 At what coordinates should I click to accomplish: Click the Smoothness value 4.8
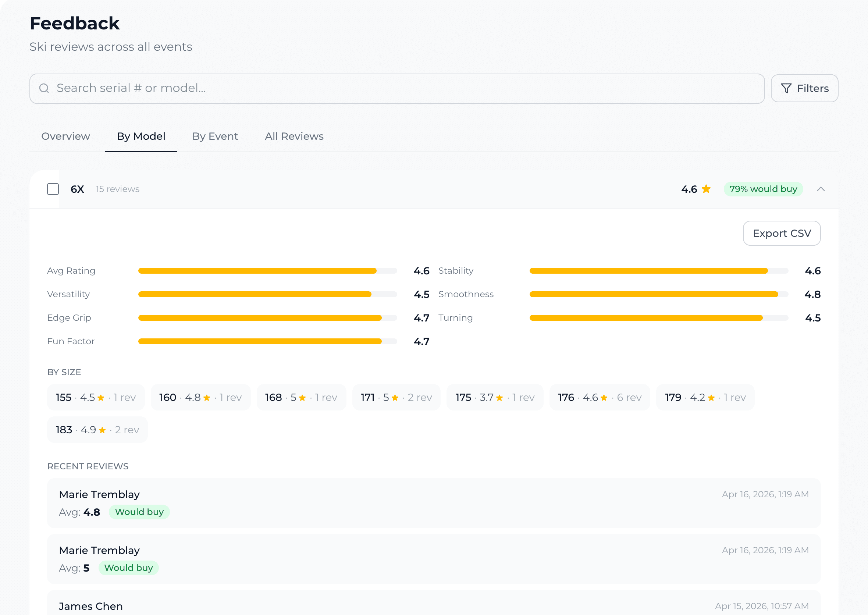pyautogui.click(x=813, y=294)
